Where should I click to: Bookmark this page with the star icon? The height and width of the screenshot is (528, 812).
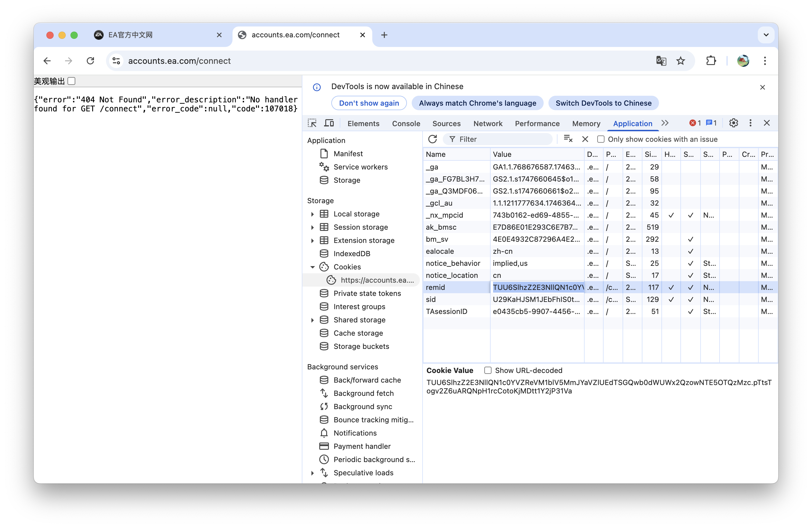coord(681,61)
